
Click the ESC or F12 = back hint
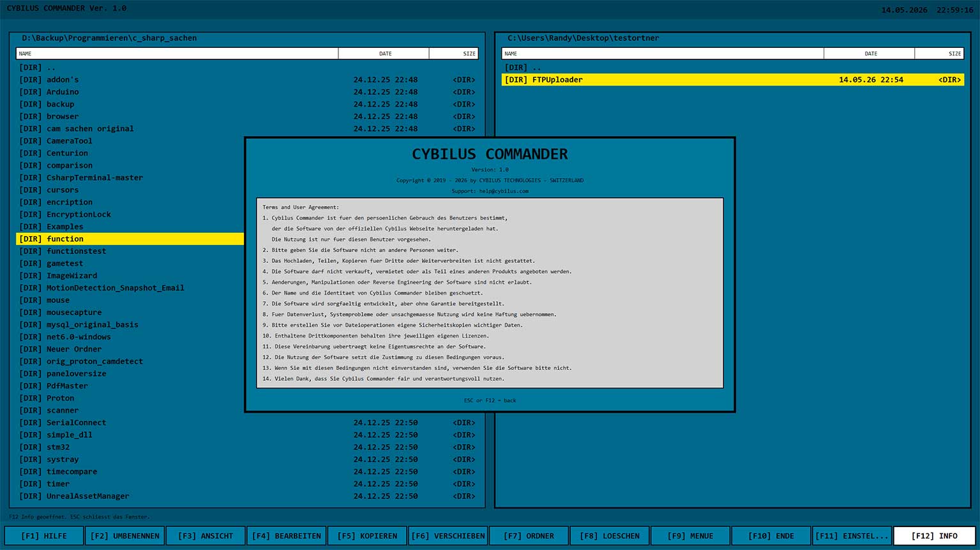point(490,401)
